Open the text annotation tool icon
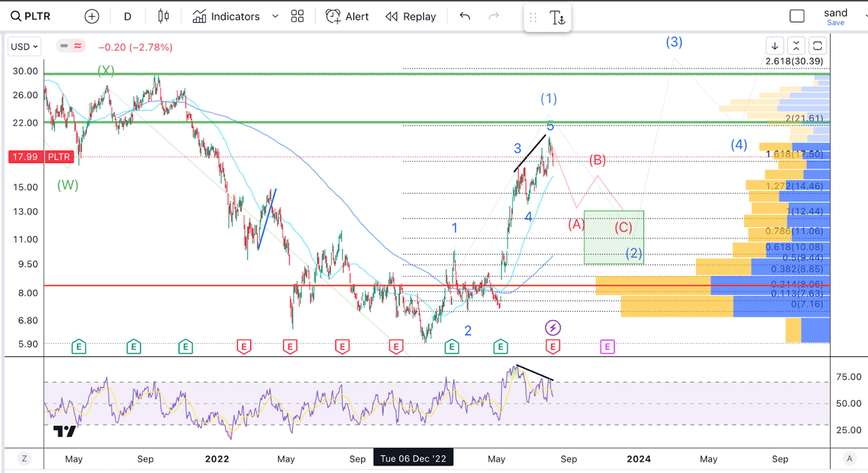The width and height of the screenshot is (868, 473). point(556,16)
